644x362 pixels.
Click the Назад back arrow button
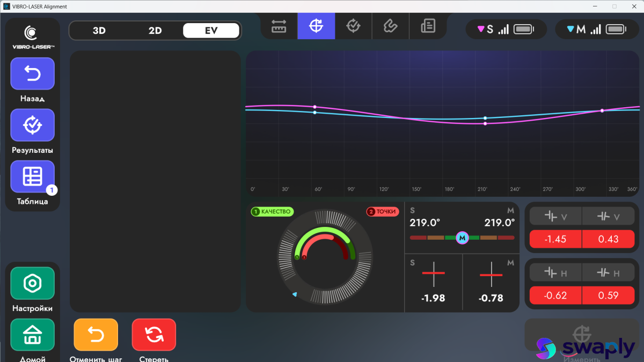(x=33, y=73)
